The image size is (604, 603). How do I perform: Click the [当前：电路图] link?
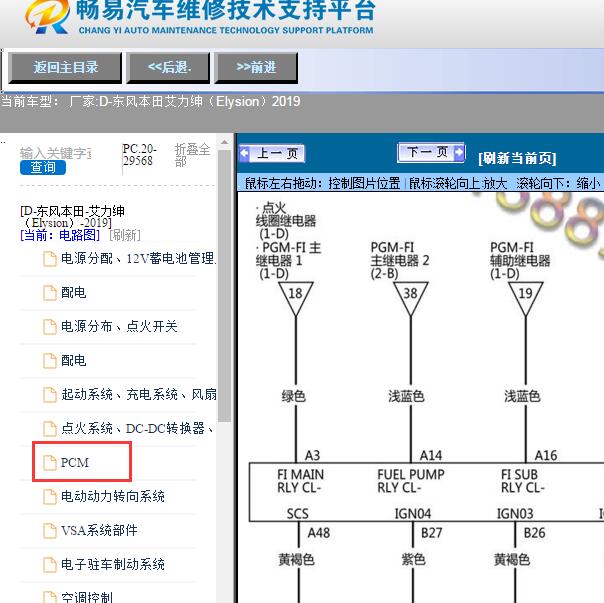point(60,235)
